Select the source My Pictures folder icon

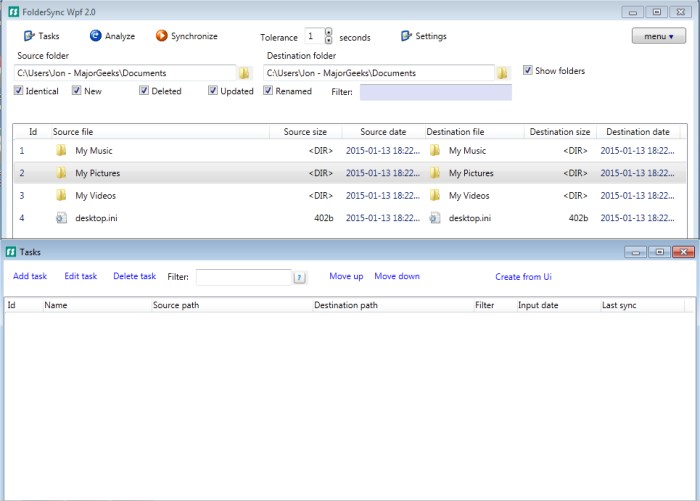[61, 172]
